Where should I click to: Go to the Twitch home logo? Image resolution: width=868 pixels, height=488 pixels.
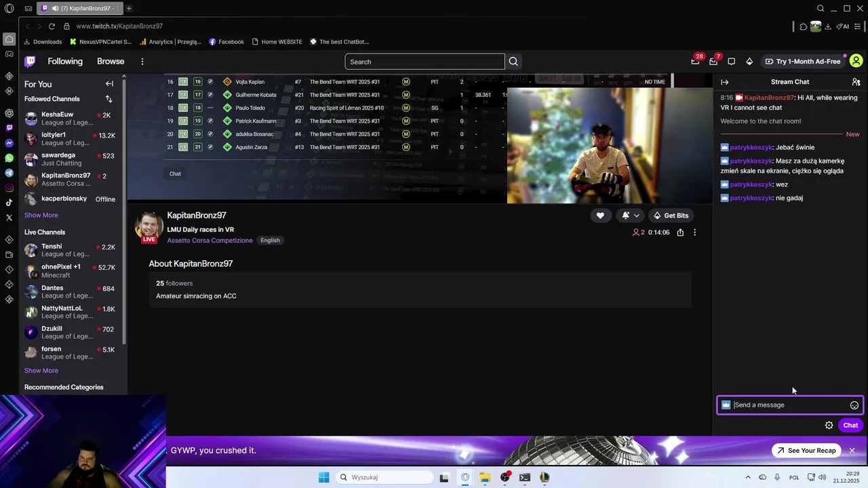pyautogui.click(x=30, y=62)
